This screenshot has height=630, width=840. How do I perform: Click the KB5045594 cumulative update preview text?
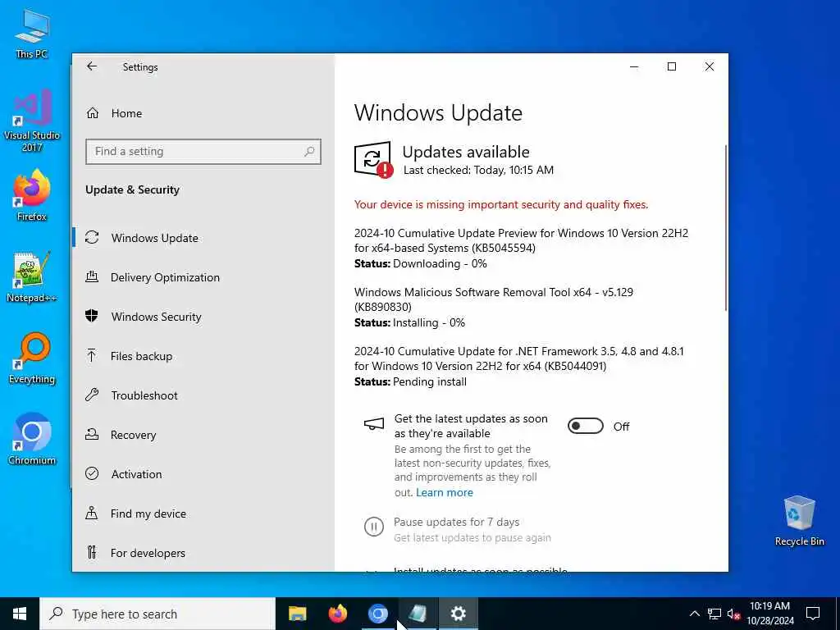coord(521,240)
